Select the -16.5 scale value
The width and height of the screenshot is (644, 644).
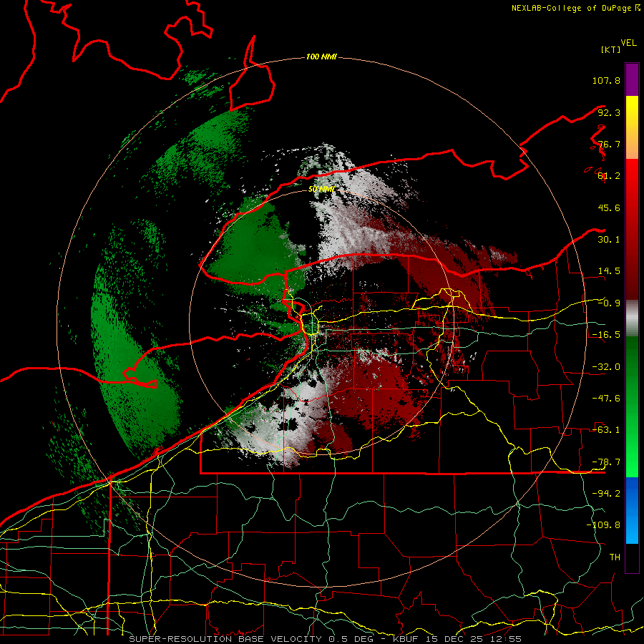606,335
